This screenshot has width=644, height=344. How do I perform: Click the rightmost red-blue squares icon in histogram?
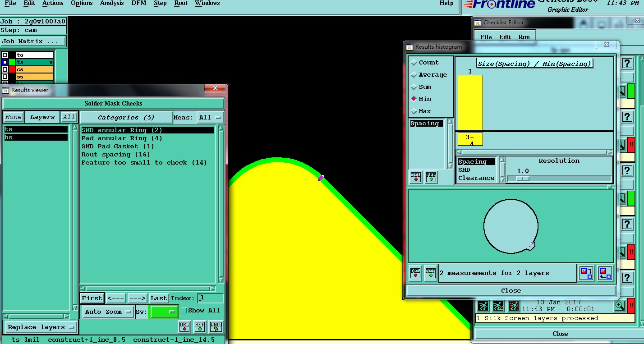pyautogui.click(x=605, y=273)
